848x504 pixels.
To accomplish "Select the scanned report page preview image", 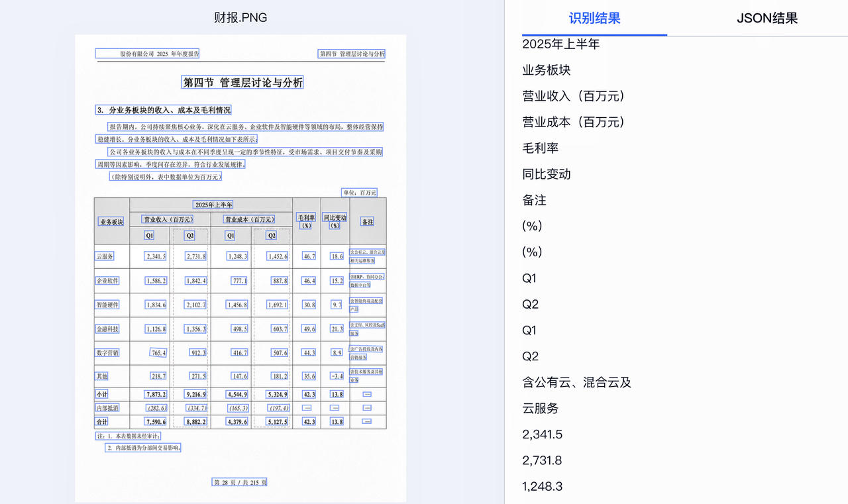I will click(x=240, y=268).
